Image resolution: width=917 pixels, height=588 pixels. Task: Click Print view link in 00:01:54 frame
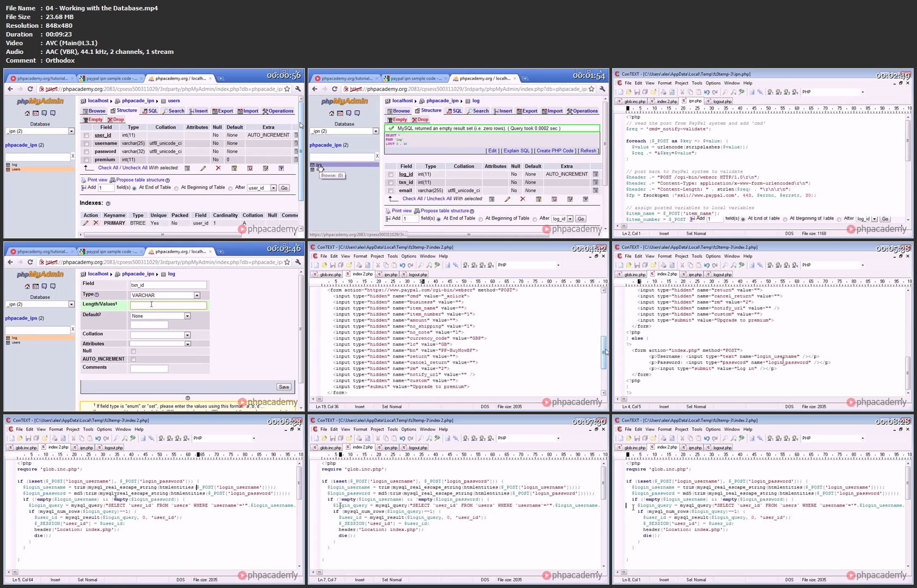click(402, 211)
